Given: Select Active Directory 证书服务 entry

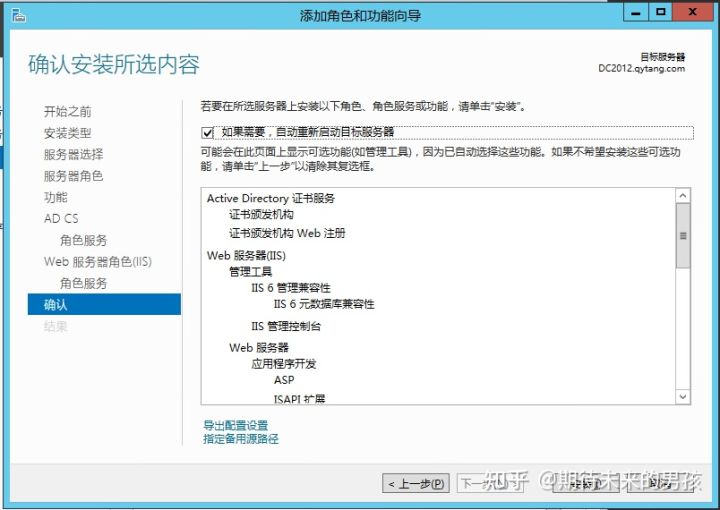Looking at the screenshot, I should (271, 198).
